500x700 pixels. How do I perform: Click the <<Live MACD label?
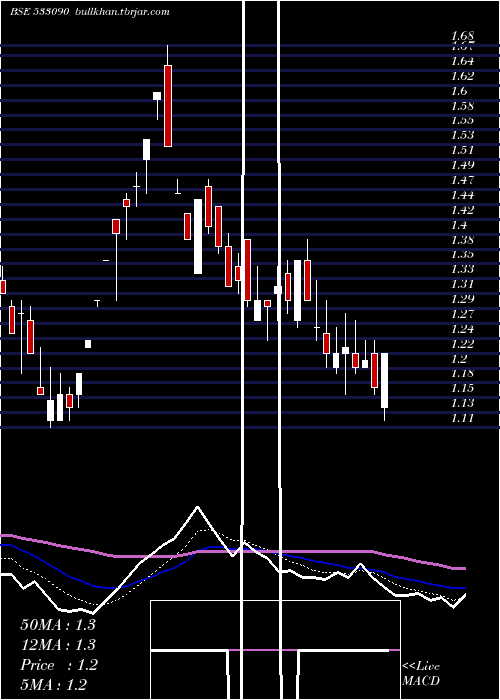pyautogui.click(x=421, y=673)
